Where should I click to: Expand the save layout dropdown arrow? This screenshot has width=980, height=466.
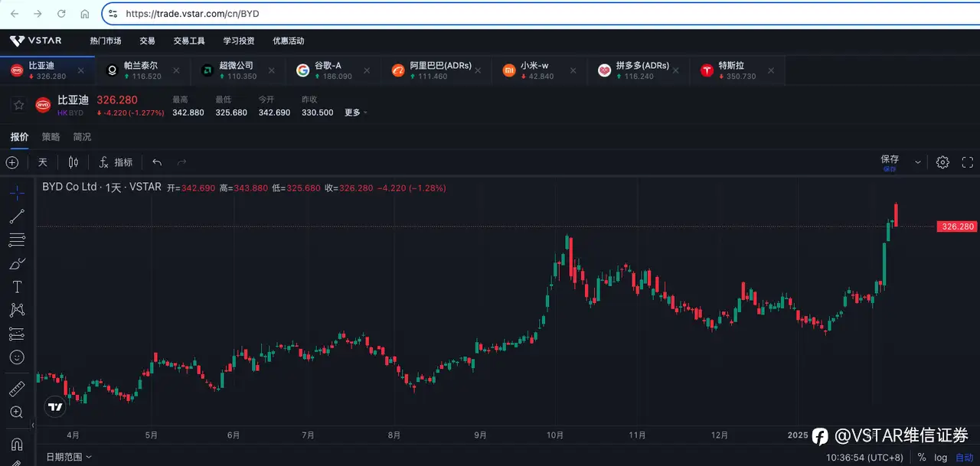tap(917, 163)
